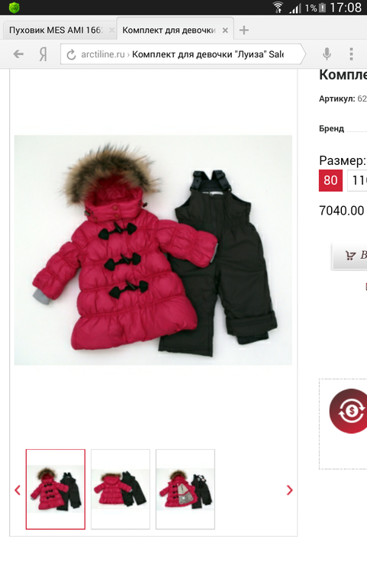Select third thumbnail showing open jacket lining
This screenshot has width=367, height=588.
pos(185,489)
